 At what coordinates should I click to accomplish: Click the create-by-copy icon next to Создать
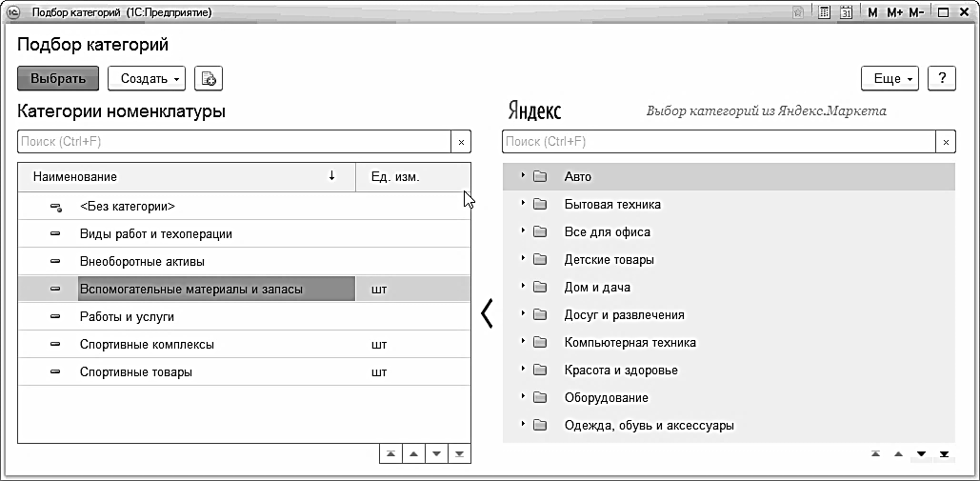click(x=208, y=78)
